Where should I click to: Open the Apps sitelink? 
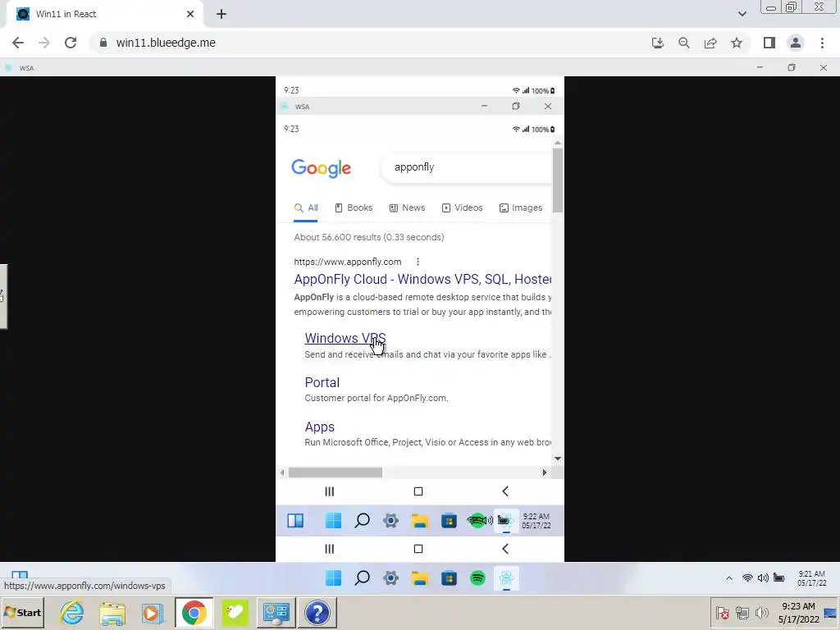click(319, 427)
